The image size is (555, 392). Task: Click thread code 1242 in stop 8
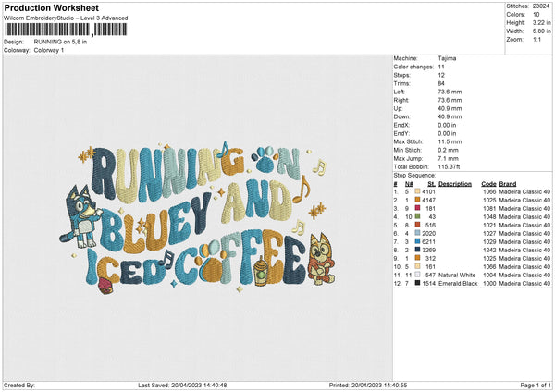[489, 250]
